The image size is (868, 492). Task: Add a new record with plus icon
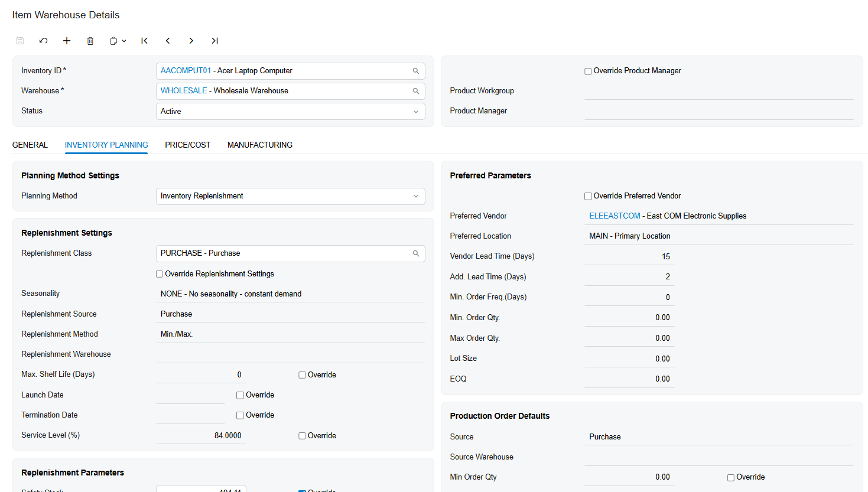[x=67, y=41]
